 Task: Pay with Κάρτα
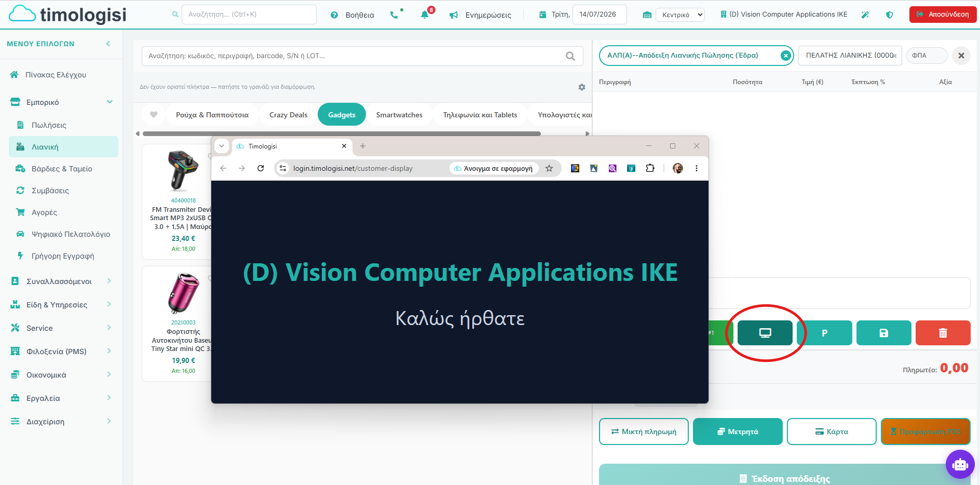[832, 432]
